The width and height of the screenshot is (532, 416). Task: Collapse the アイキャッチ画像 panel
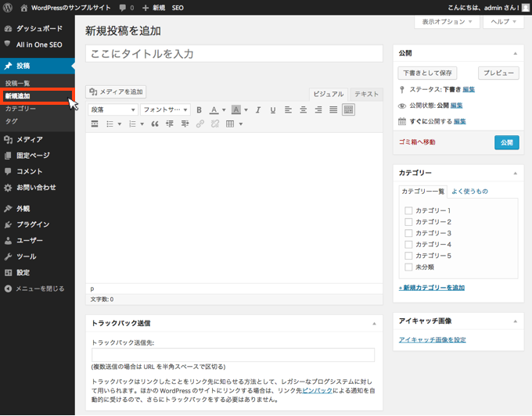[x=516, y=321]
